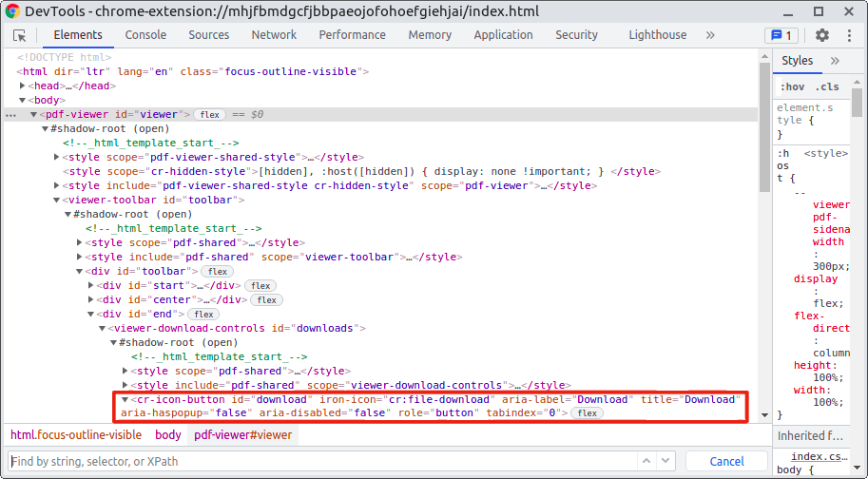The width and height of the screenshot is (868, 479).
Task: Click the flex badge next to pdf-viewer
Action: pos(209,114)
